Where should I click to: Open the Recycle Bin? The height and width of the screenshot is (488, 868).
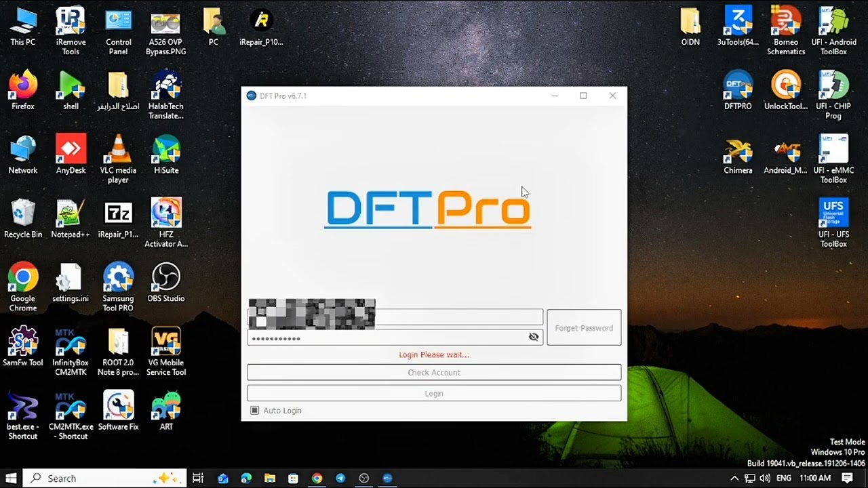(23, 219)
